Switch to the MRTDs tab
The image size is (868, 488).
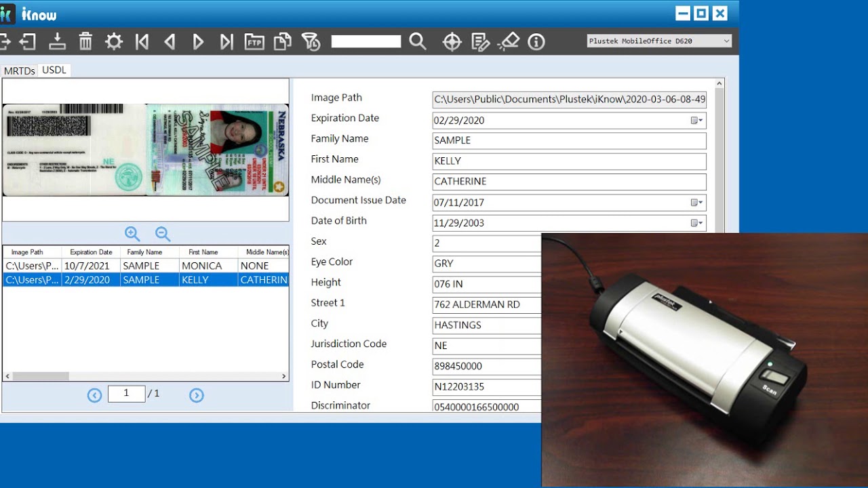[19, 70]
